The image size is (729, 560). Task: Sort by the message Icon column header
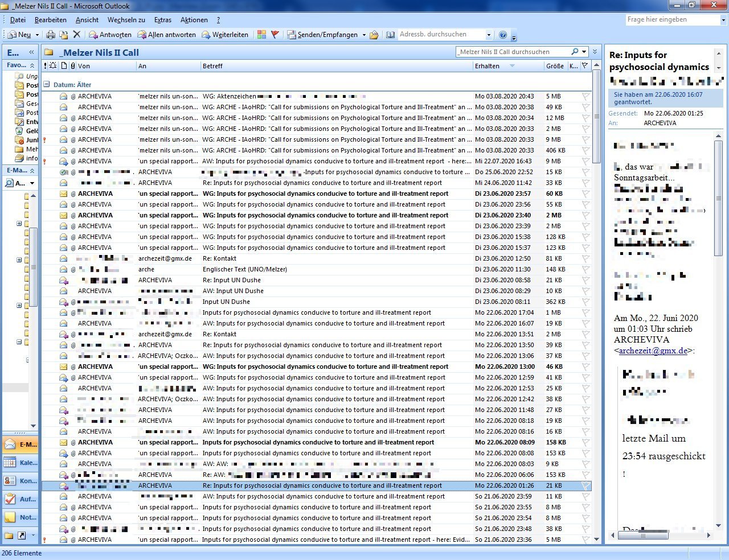click(64, 66)
